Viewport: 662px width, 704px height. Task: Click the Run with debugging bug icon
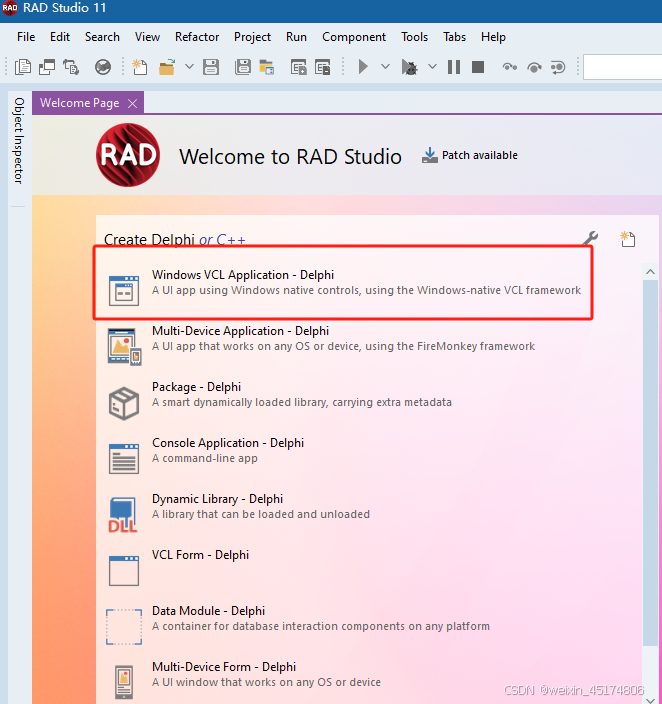[409, 67]
